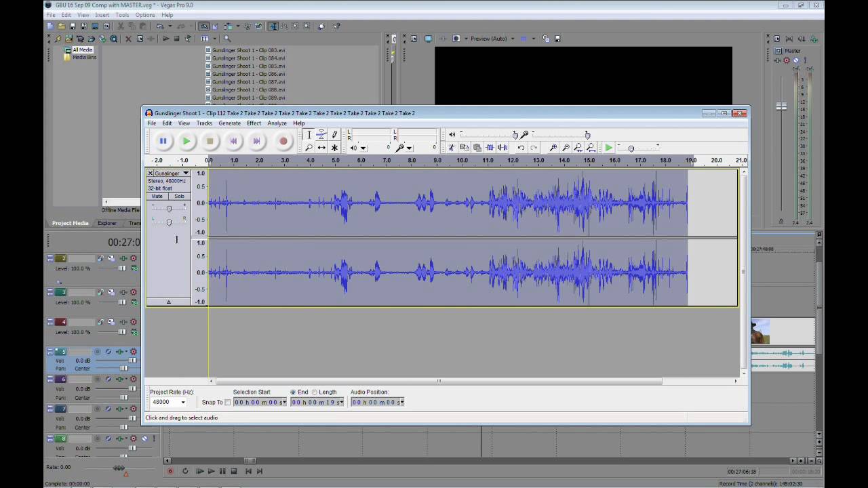Image resolution: width=868 pixels, height=488 pixels.
Task: Zoom out on the Audacity waveform
Action: (x=566, y=147)
